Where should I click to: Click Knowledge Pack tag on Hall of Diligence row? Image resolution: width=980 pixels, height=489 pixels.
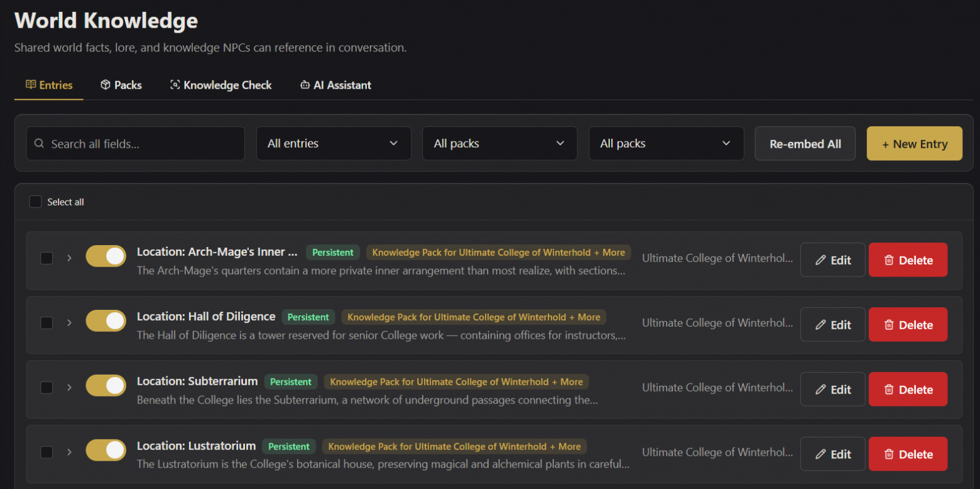point(474,317)
